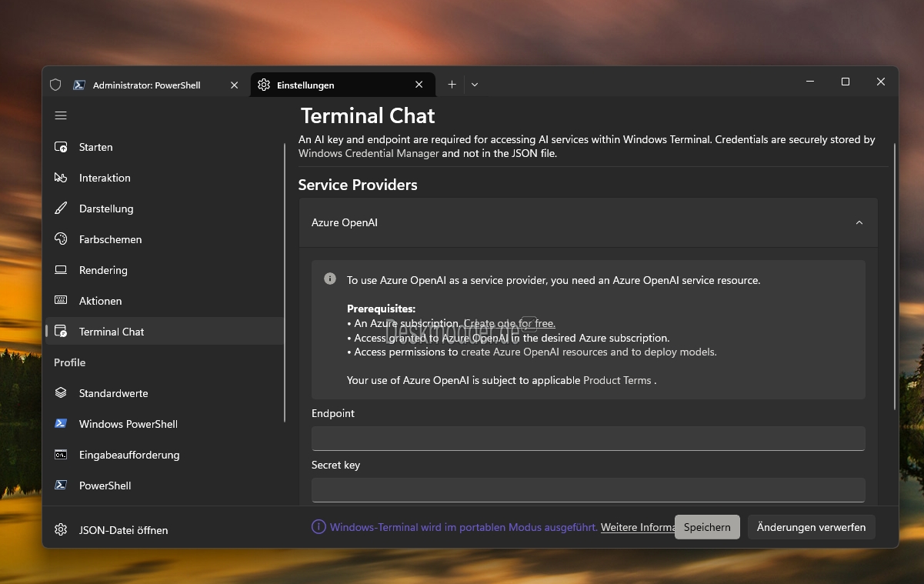The width and height of the screenshot is (924, 584).
Task: Select the Interaktion cursor icon
Action: pyautogui.click(x=61, y=178)
